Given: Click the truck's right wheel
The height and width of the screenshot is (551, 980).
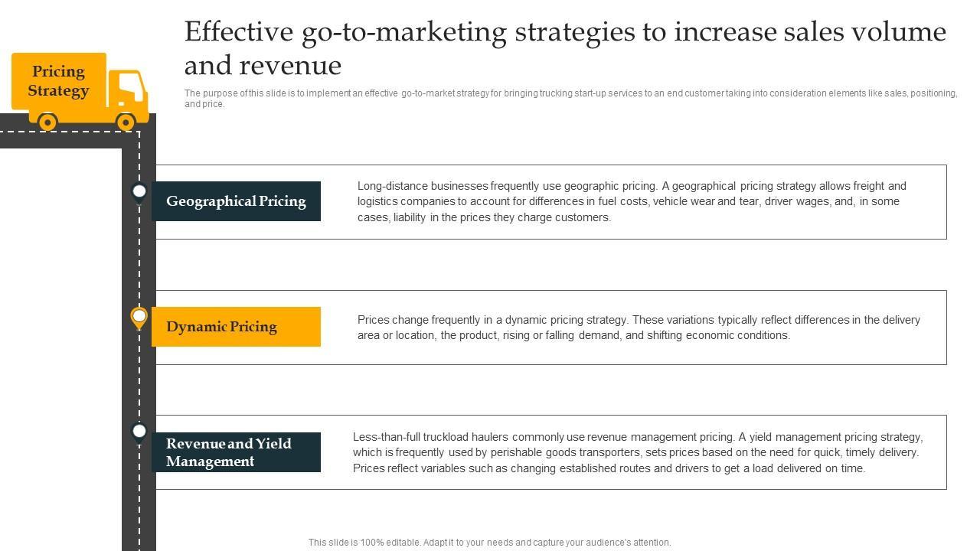Looking at the screenshot, I should coord(126,122).
